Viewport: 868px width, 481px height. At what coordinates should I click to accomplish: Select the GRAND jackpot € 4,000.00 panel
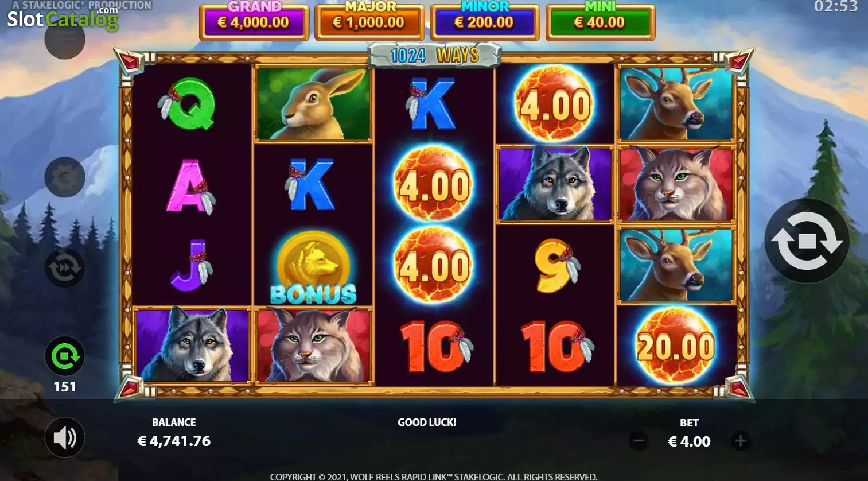click(254, 21)
